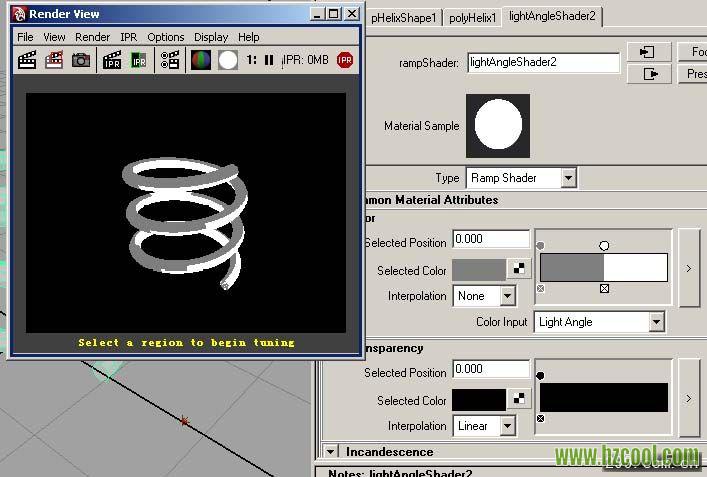Click the Redo Previous Render clapperboard icon

[27, 60]
